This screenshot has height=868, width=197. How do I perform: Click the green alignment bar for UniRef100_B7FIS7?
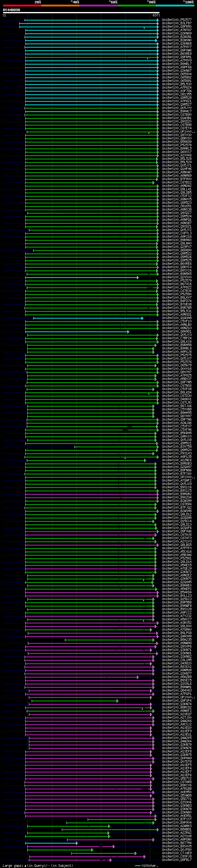[122, 819]
